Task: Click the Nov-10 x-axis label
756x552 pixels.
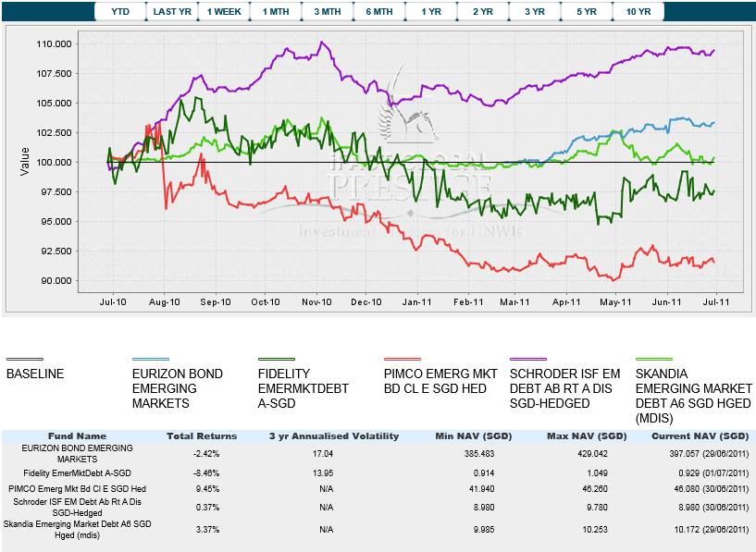Action: point(316,302)
